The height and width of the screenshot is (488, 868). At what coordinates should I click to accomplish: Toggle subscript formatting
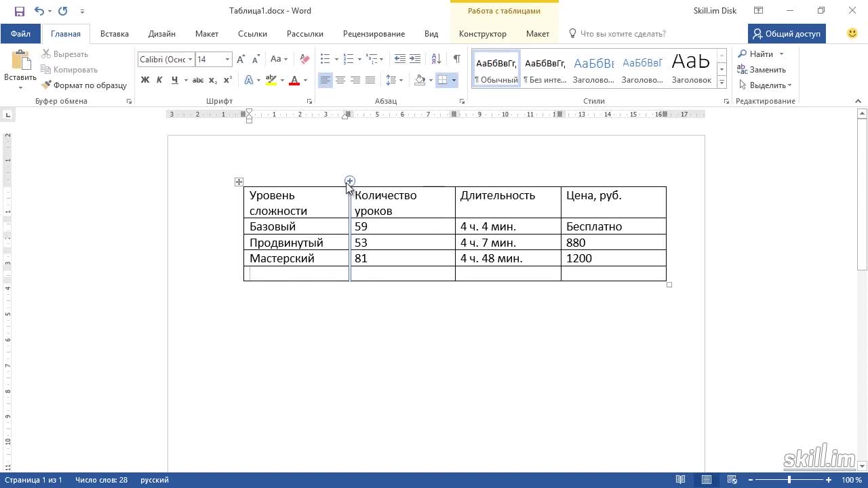click(213, 80)
